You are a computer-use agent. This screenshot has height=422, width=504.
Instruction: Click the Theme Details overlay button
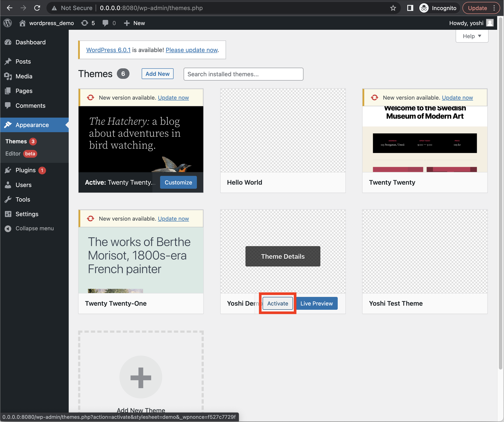[x=283, y=256]
